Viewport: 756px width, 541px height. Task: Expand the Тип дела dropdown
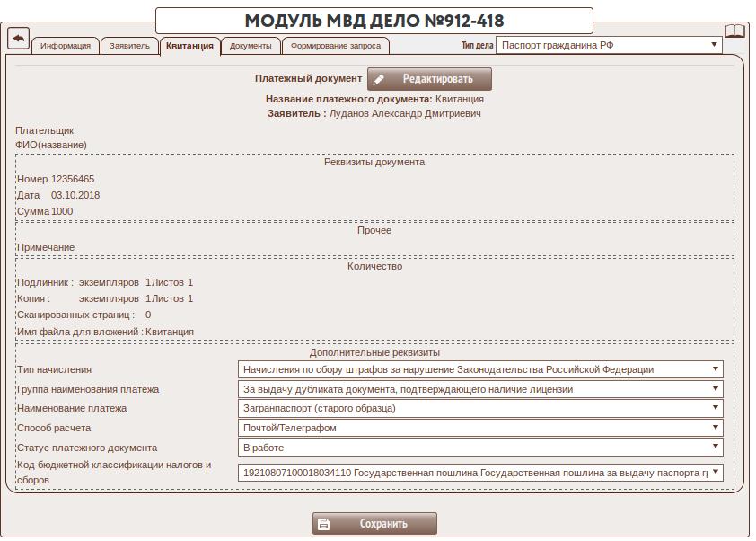point(609,45)
